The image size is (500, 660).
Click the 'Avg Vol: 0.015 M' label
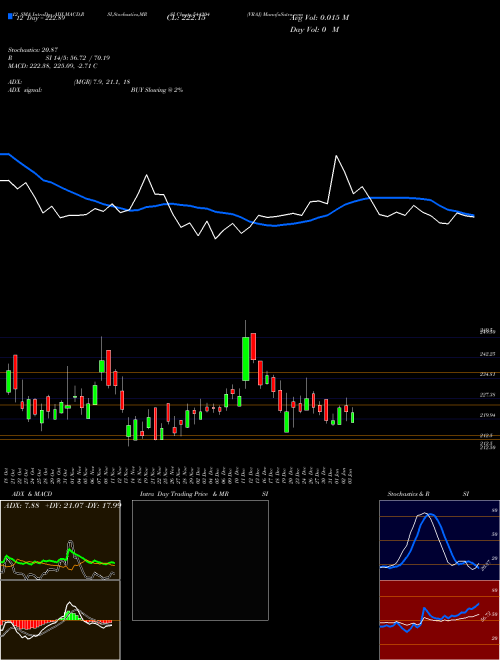319,18
